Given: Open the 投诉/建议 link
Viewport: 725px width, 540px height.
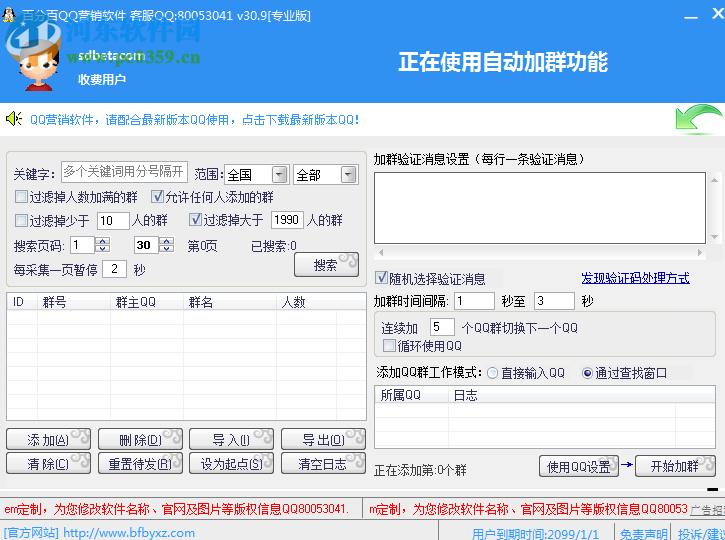Looking at the screenshot, I should 701,534.
